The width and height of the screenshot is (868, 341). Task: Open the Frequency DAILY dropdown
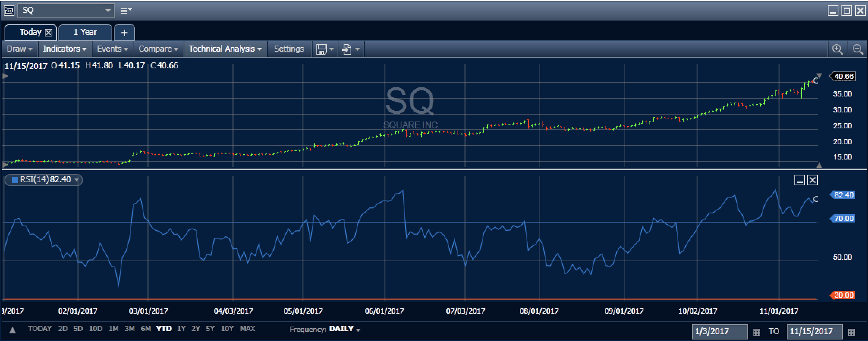pos(344,329)
